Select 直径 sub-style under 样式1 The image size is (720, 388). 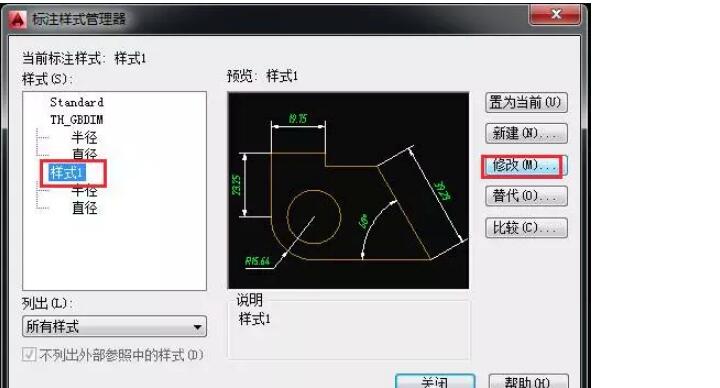click(x=84, y=208)
